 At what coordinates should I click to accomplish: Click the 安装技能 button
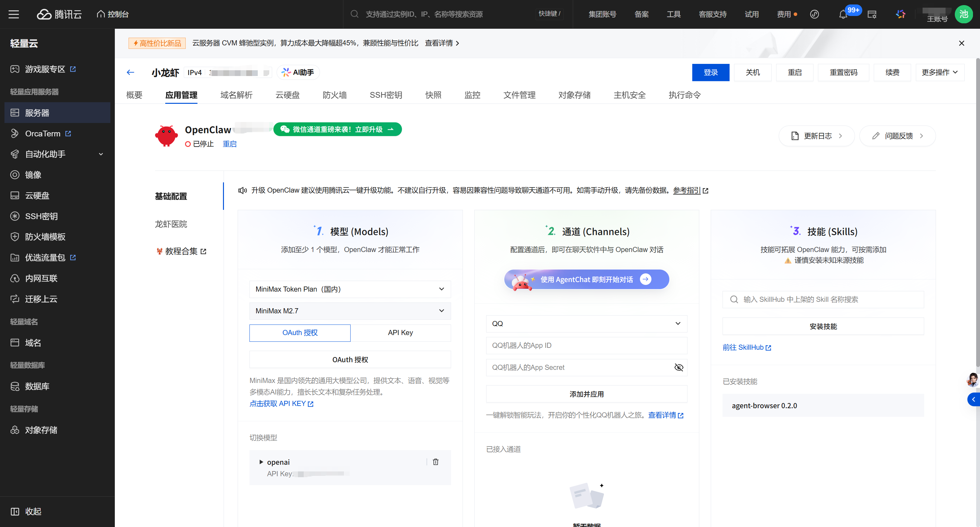click(x=823, y=326)
